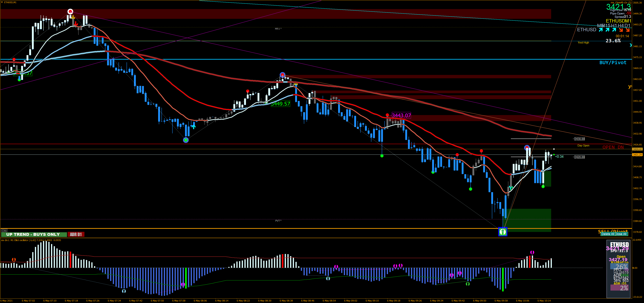This screenshot has width=644, height=303.
Task: Click the red-white circle marker at top swing high
Action: pyautogui.click(x=70, y=12)
